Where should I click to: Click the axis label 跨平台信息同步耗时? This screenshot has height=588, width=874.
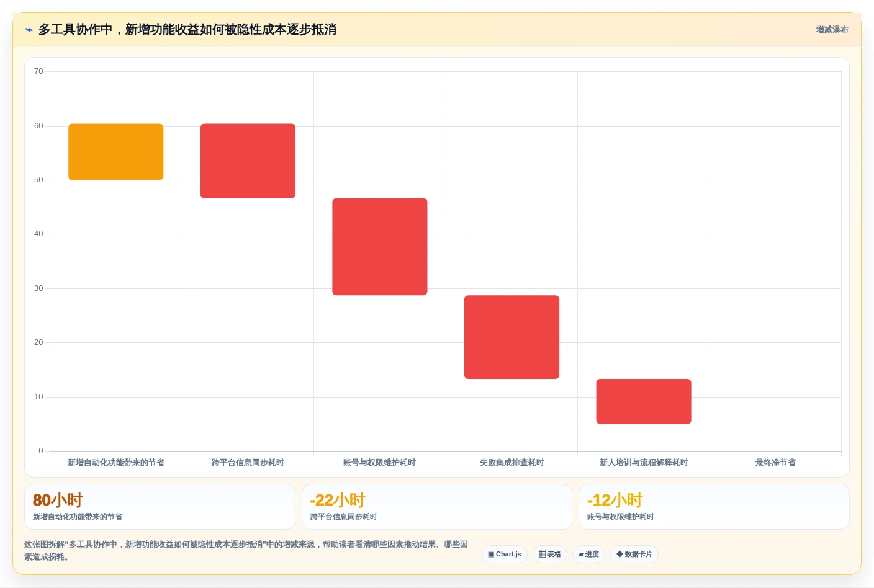(x=248, y=463)
